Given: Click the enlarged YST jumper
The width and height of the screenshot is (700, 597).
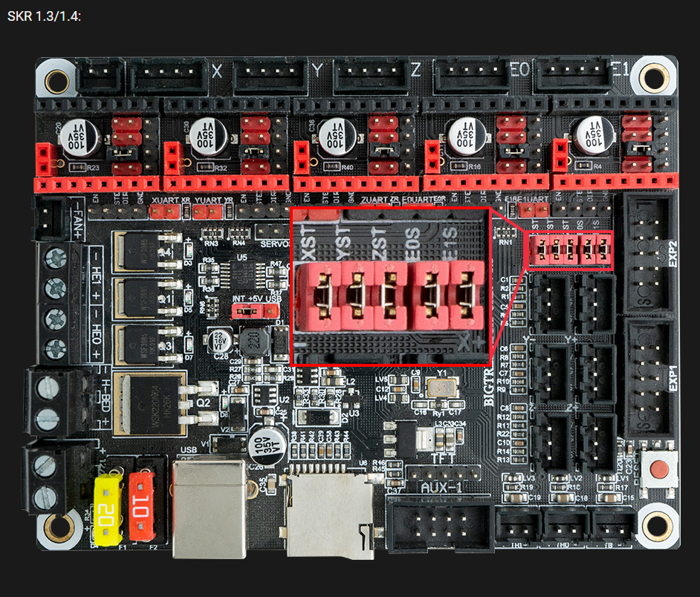Looking at the screenshot, I should [x=355, y=297].
